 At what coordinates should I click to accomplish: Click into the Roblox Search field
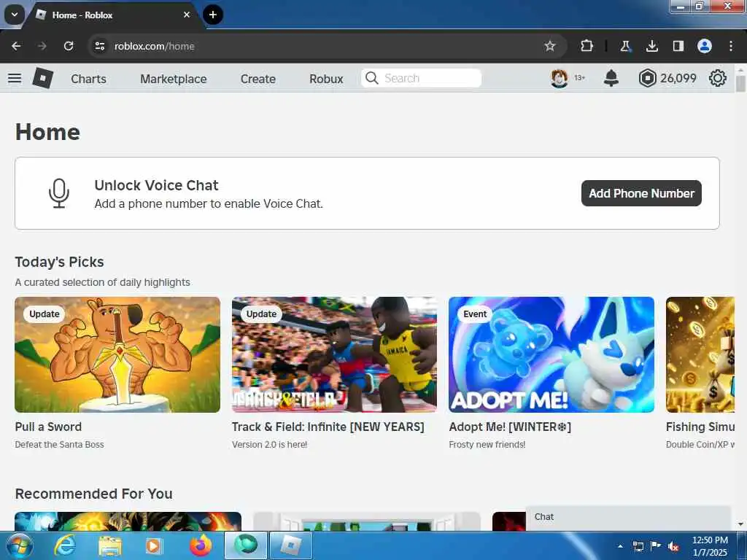[x=421, y=78]
